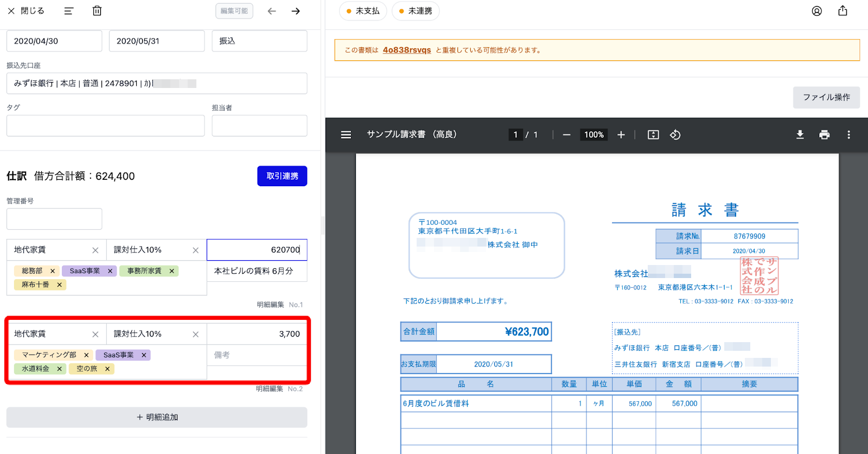Remove the マーケティング部 tag
Viewport: 868px width, 454px height.
pos(86,355)
